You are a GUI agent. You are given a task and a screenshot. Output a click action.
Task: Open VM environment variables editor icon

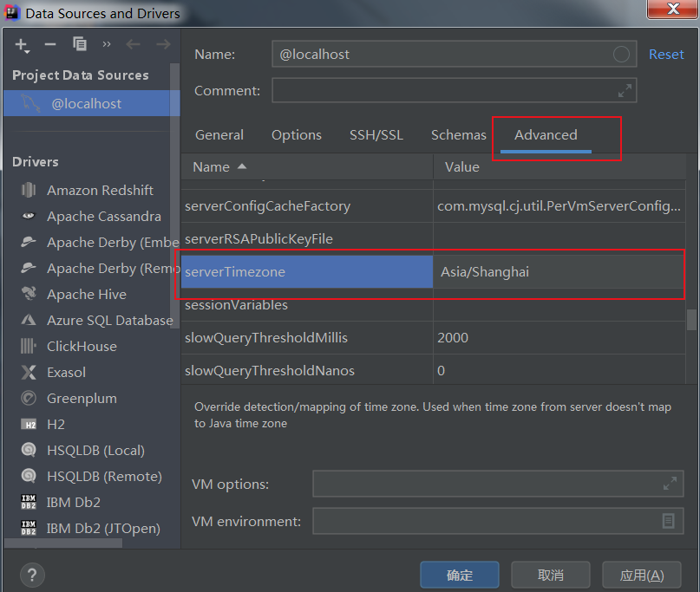[x=668, y=521]
